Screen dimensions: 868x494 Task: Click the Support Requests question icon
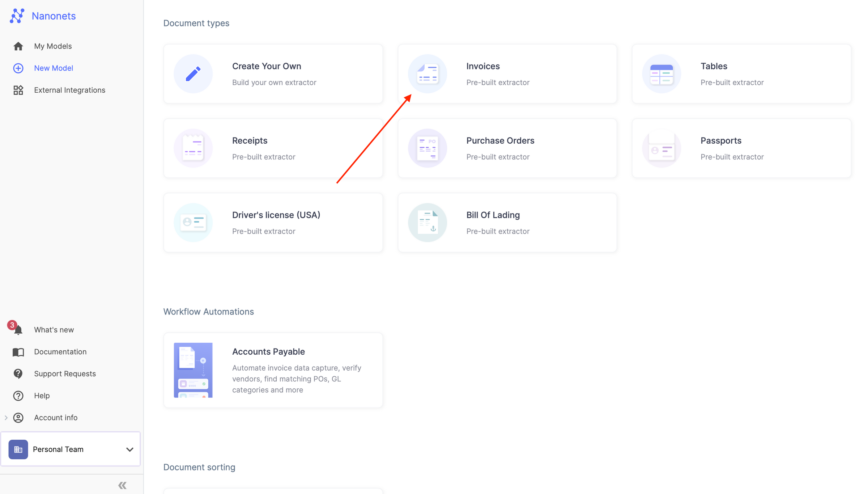(18, 373)
